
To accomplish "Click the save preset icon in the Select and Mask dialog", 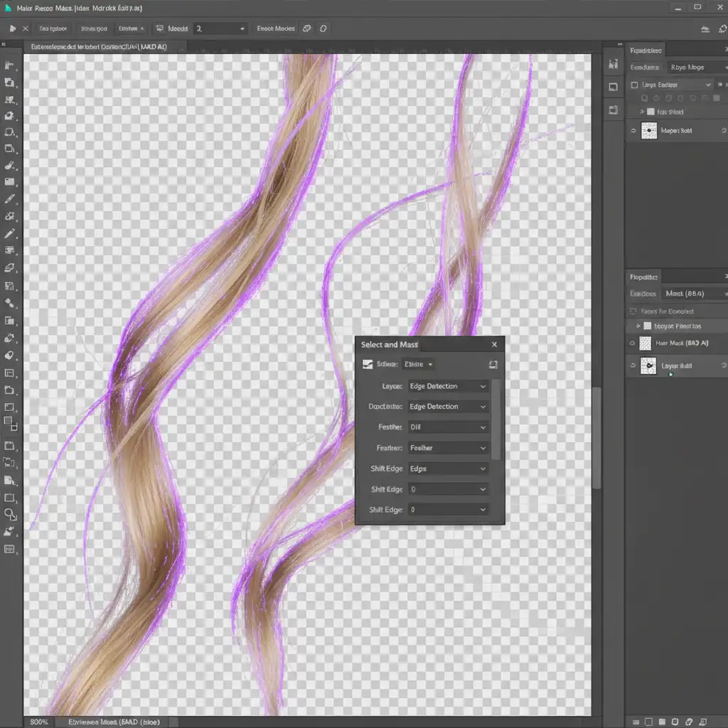I will pos(493,364).
